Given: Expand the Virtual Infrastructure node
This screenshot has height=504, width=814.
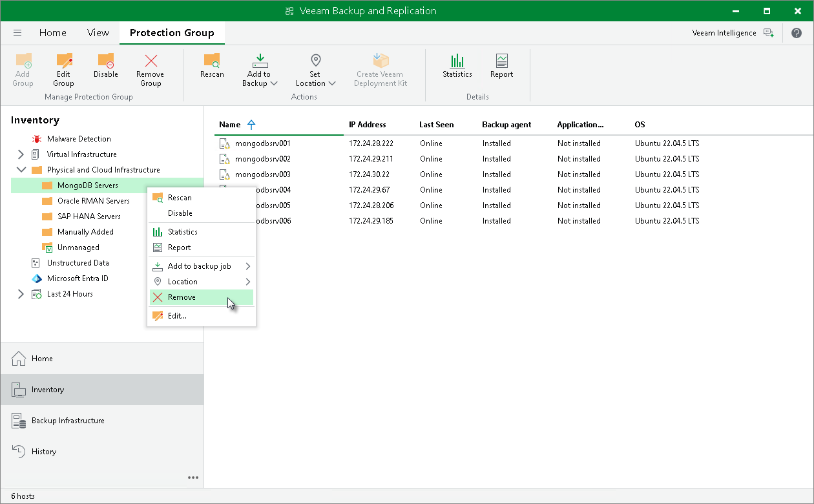Looking at the screenshot, I should click(x=21, y=154).
